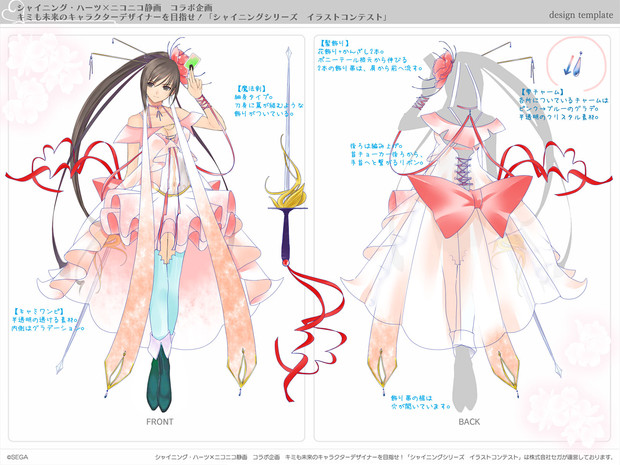
Task: Click the 【髪飾り】 annotation heading
Action: coord(334,43)
